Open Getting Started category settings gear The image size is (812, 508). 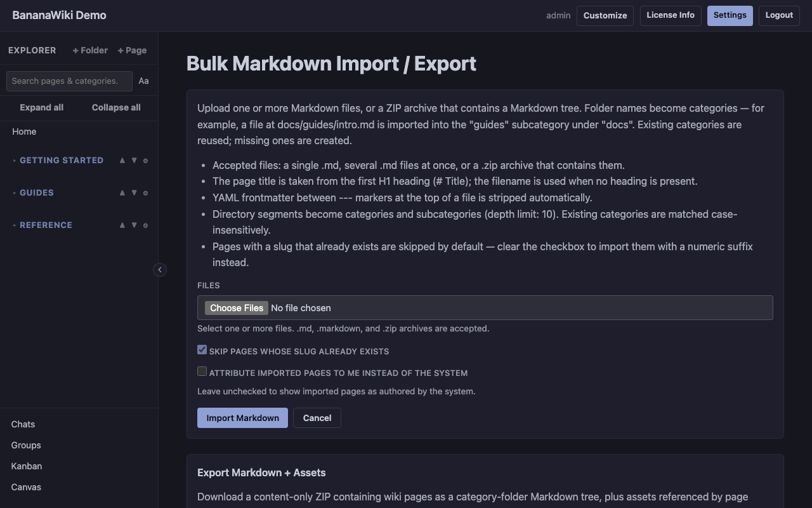coord(145,161)
